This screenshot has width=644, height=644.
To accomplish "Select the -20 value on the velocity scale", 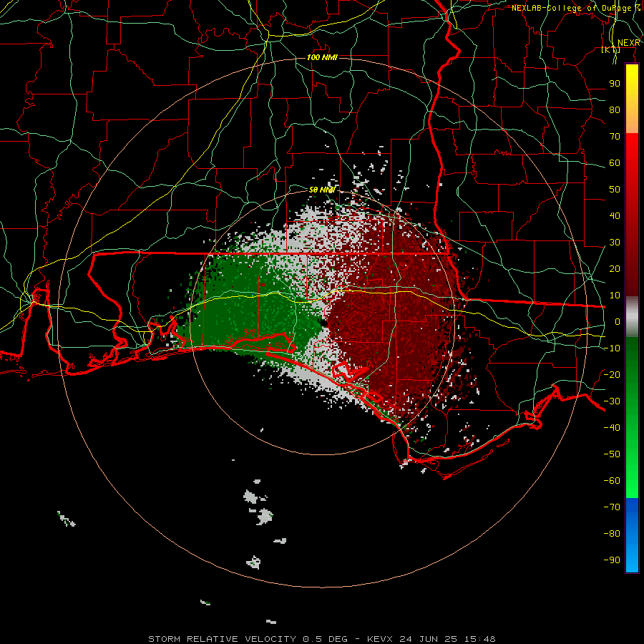I will 612,374.
